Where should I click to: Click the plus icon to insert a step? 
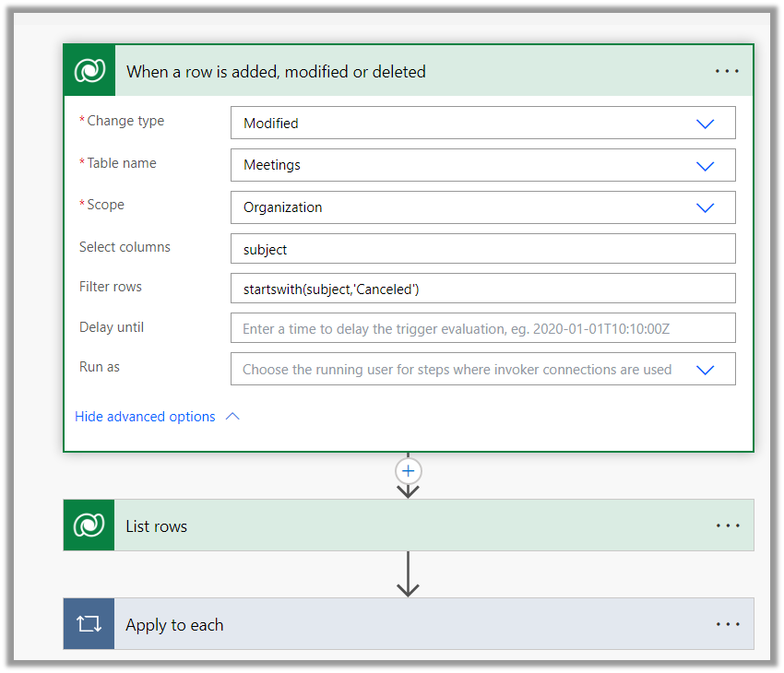click(408, 471)
